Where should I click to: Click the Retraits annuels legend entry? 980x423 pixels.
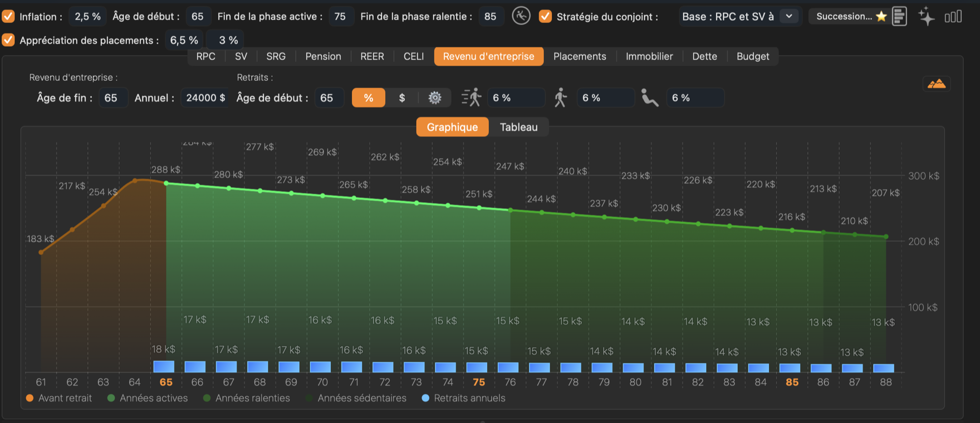tap(464, 398)
